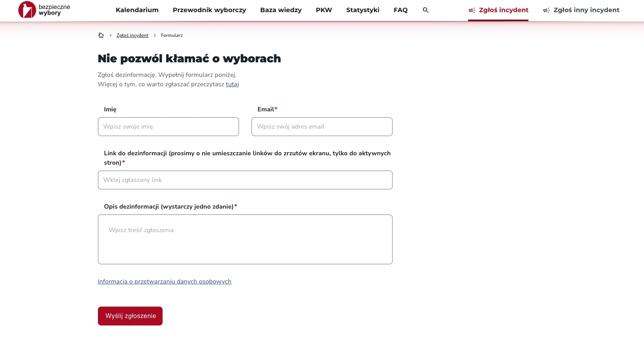
Task: Open the Kalendarium menu item
Action: tap(137, 10)
